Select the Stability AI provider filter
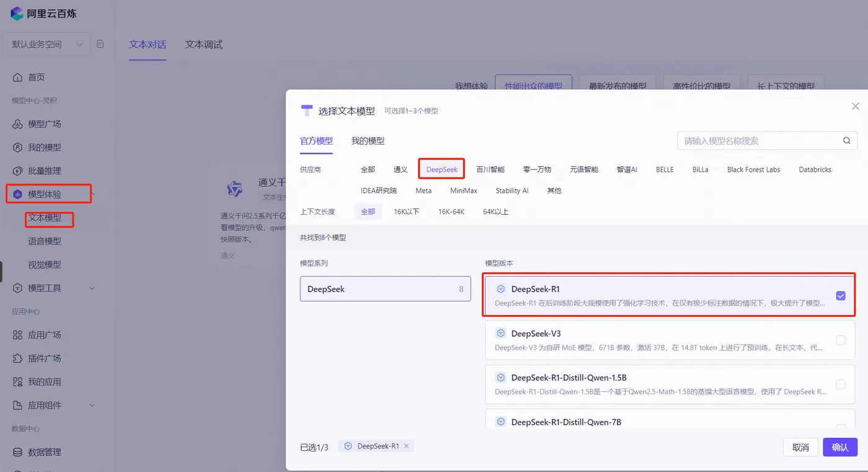This screenshot has height=472, width=868. 512,190
